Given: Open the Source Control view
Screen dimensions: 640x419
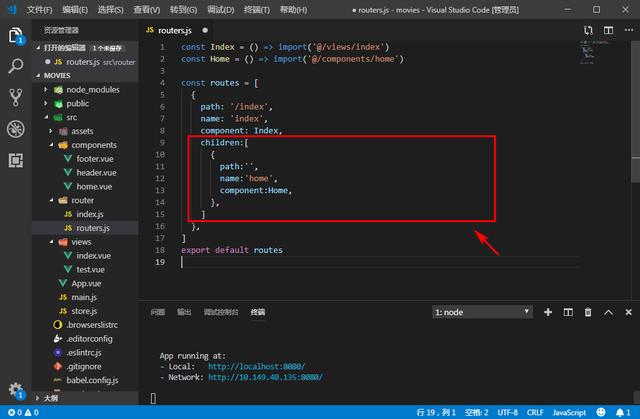Looking at the screenshot, I should pyautogui.click(x=16, y=98).
